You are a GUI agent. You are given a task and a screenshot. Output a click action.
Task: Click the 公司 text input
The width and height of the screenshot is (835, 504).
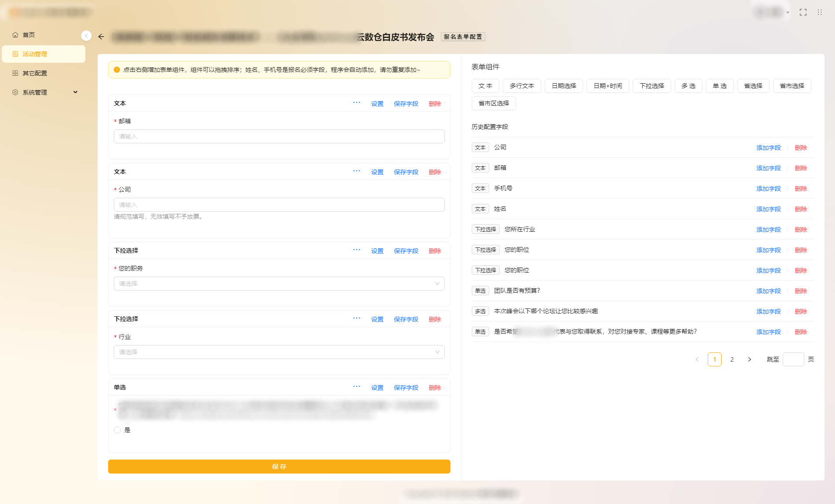click(x=279, y=205)
